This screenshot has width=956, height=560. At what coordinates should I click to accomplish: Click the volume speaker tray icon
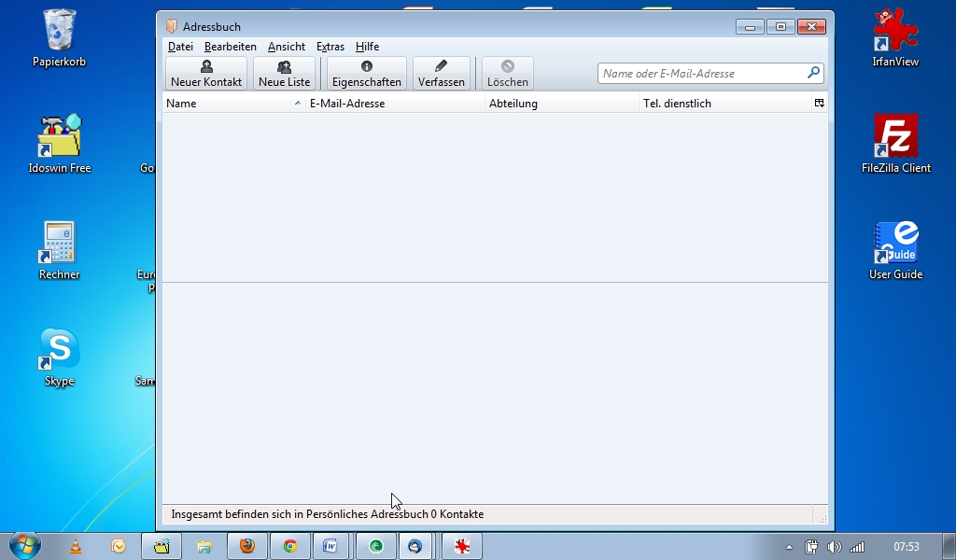click(x=834, y=547)
